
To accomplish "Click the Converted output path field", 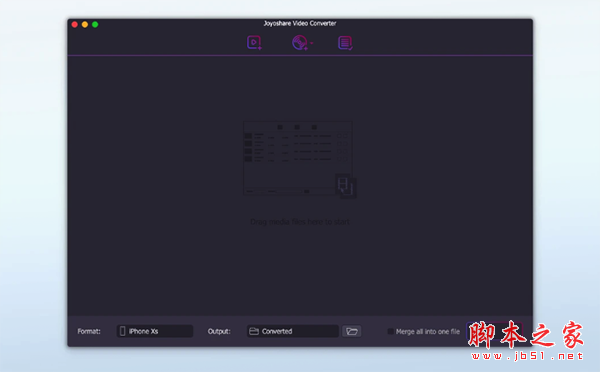I will point(293,331).
